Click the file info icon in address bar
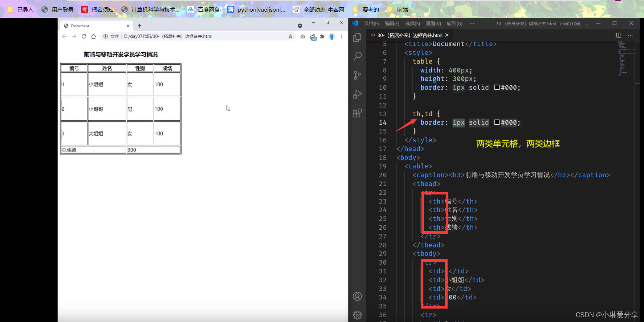The image size is (644, 322). [x=106, y=36]
